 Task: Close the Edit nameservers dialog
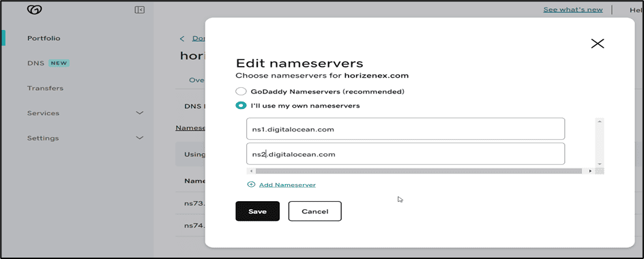coord(597,44)
